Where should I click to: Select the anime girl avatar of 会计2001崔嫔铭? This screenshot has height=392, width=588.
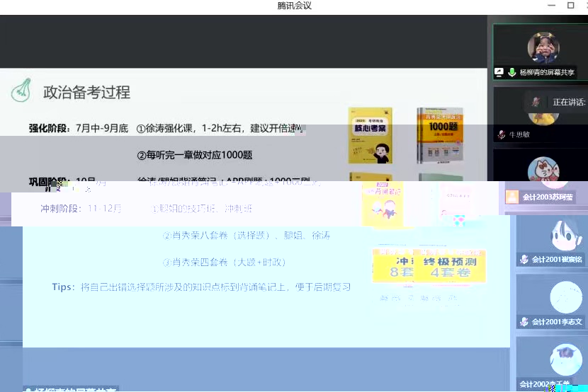[x=566, y=235]
